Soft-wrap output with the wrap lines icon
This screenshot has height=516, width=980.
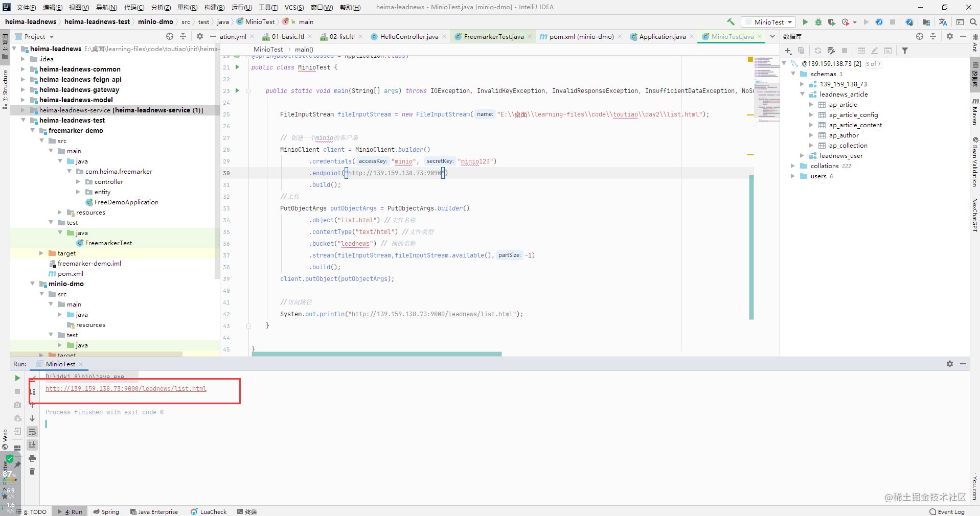tap(32, 432)
